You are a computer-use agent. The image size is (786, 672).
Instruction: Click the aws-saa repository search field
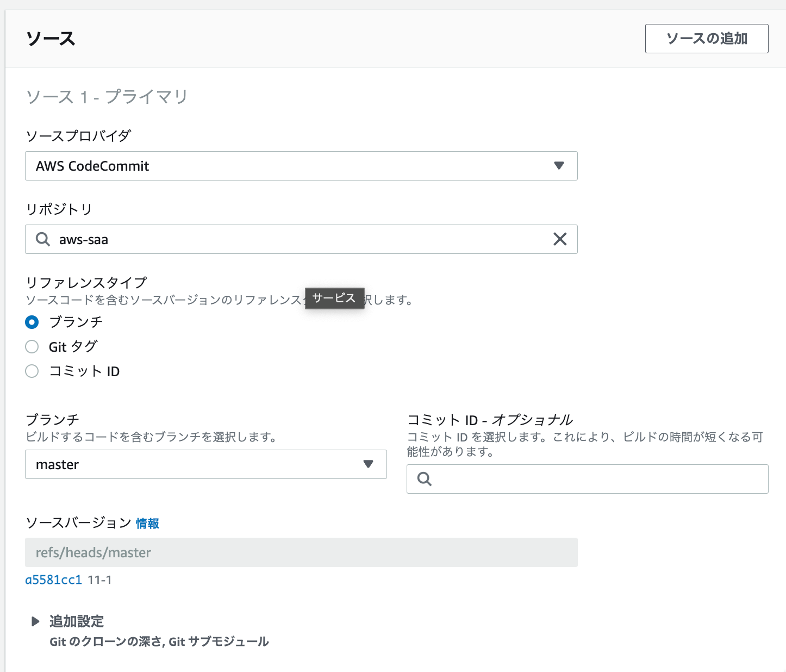tap(301, 239)
